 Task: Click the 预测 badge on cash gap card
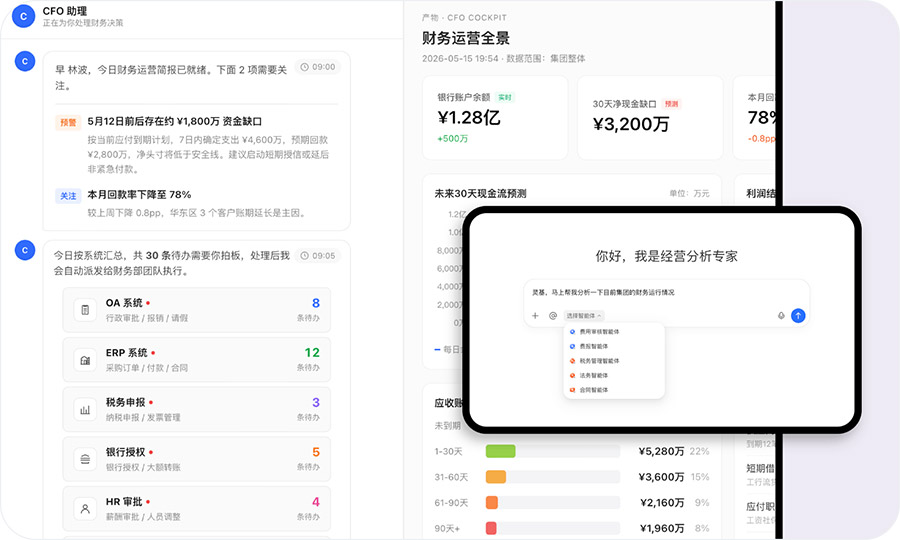click(x=671, y=104)
